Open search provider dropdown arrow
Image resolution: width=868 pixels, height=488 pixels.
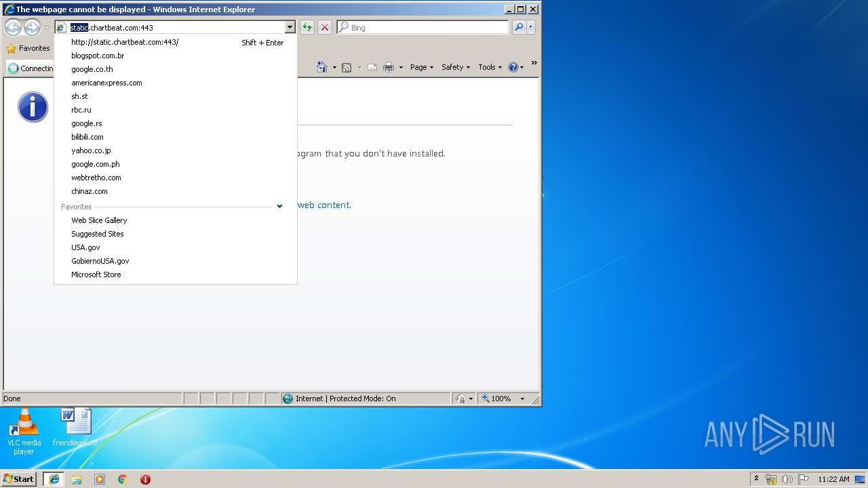[531, 27]
